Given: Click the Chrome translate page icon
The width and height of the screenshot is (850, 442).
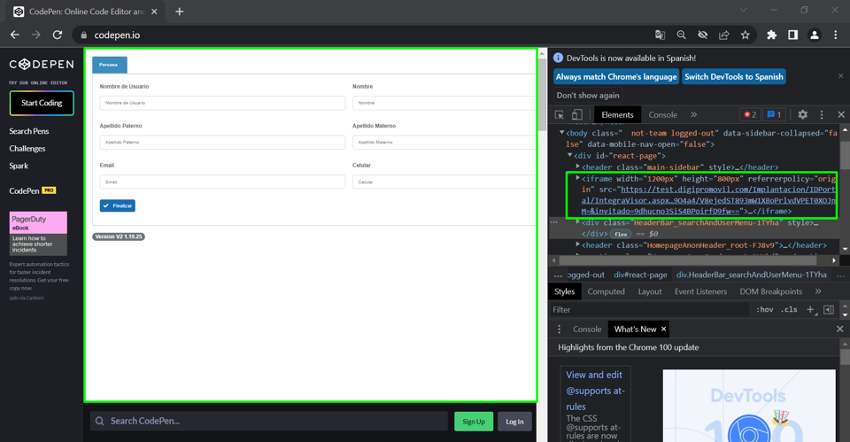Looking at the screenshot, I should pyautogui.click(x=660, y=35).
